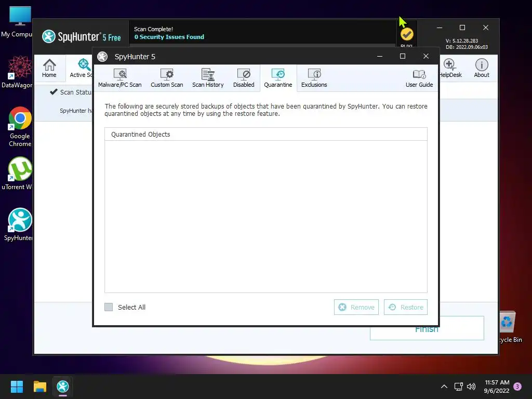Open DataWagon desktop shortcut
This screenshot has width=532, height=399.
(17, 72)
